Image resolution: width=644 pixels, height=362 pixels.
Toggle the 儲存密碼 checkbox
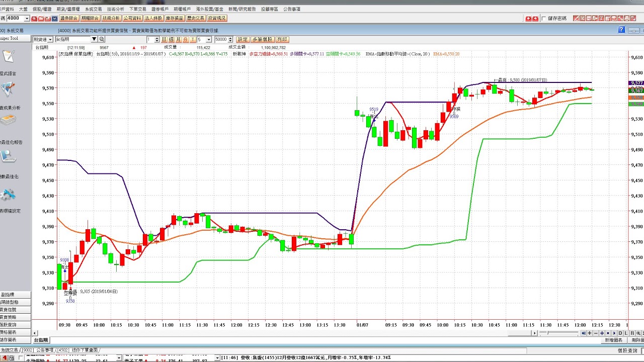[544, 19]
